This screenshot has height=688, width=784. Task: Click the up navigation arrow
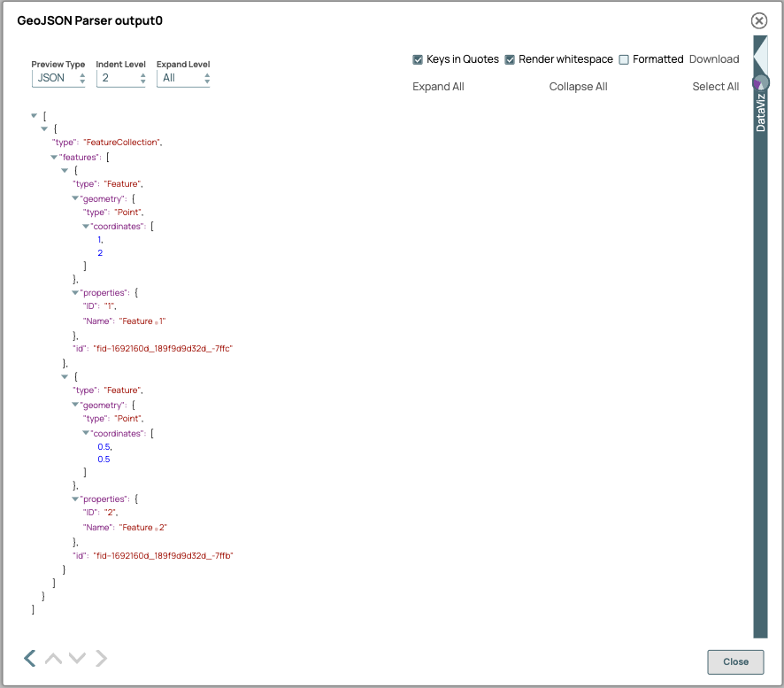pos(53,659)
